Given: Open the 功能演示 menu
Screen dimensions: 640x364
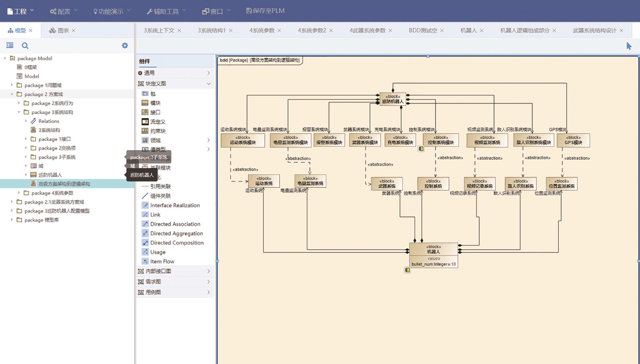Looking at the screenshot, I should pyautogui.click(x=112, y=11).
